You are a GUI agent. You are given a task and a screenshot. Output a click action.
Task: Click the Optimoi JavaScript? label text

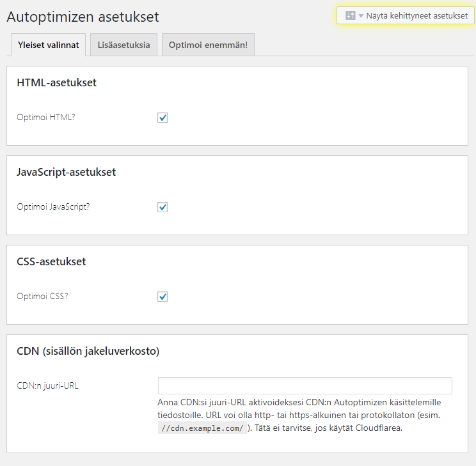click(x=53, y=207)
